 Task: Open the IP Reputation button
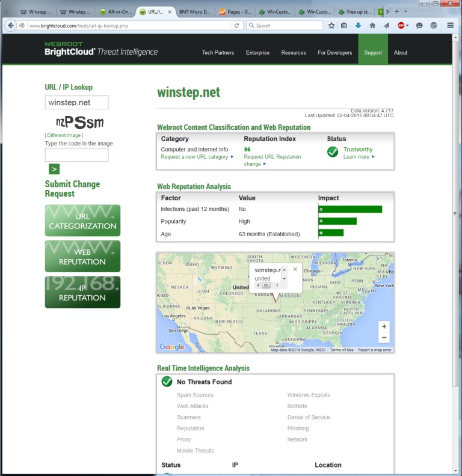pyautogui.click(x=82, y=292)
